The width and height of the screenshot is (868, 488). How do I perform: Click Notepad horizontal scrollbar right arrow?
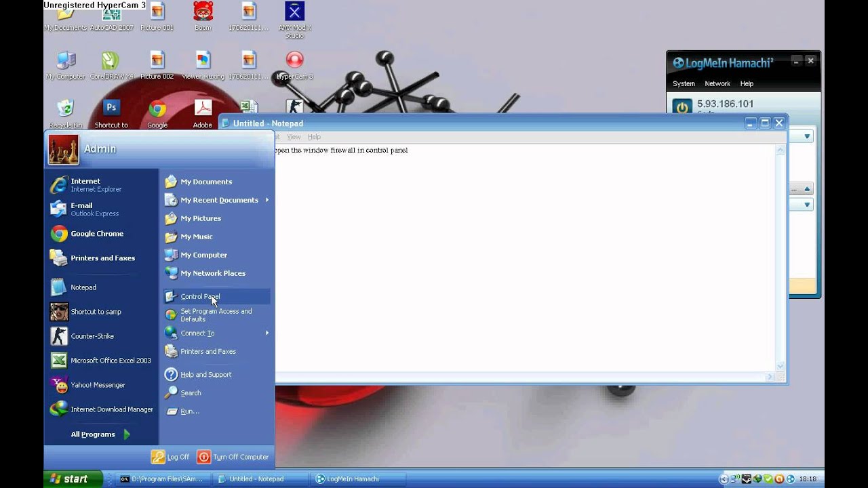pos(770,377)
